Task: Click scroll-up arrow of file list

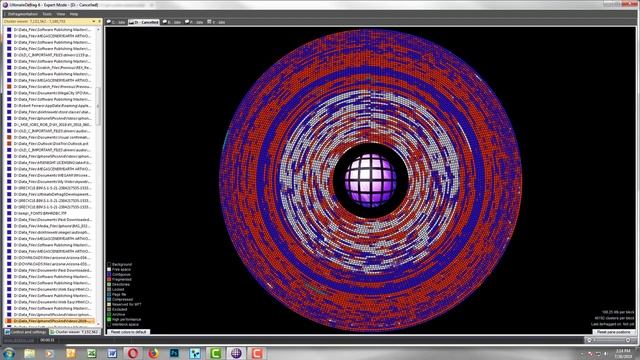Action: pos(98,29)
